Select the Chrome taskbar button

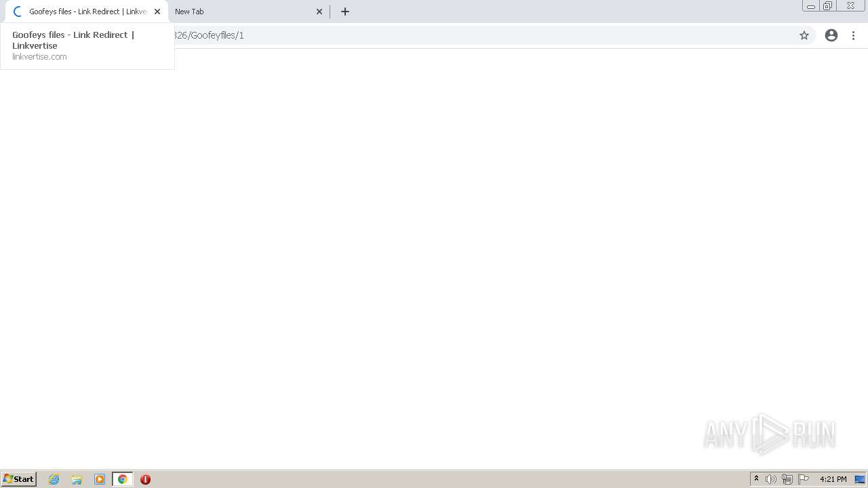tap(123, 479)
